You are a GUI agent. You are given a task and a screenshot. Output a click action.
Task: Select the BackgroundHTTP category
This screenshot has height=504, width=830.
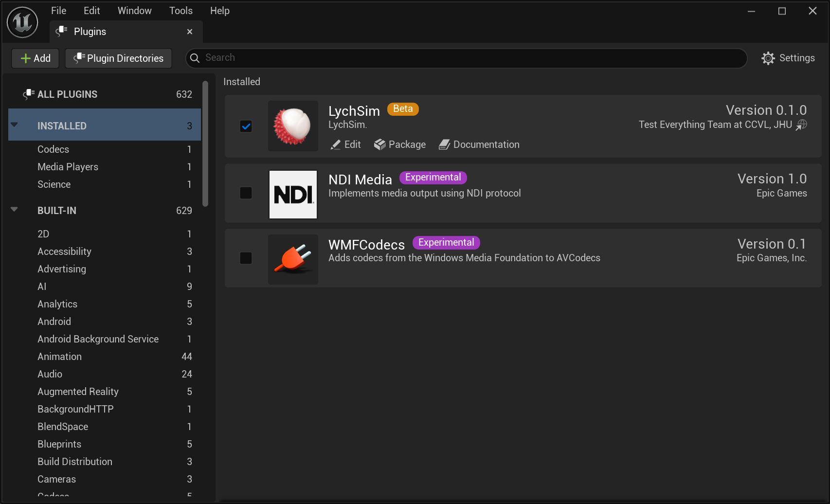[x=105, y=409]
